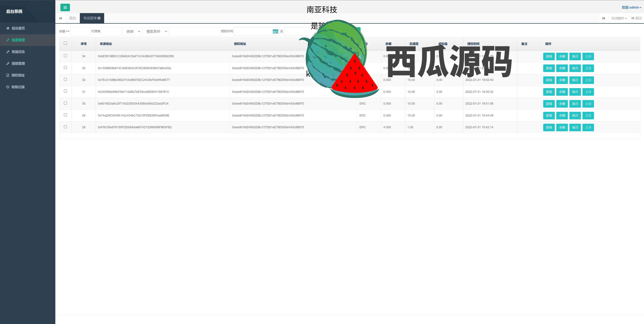Click 备注 button for row 34
This screenshot has width=644, height=324.
(575, 57)
